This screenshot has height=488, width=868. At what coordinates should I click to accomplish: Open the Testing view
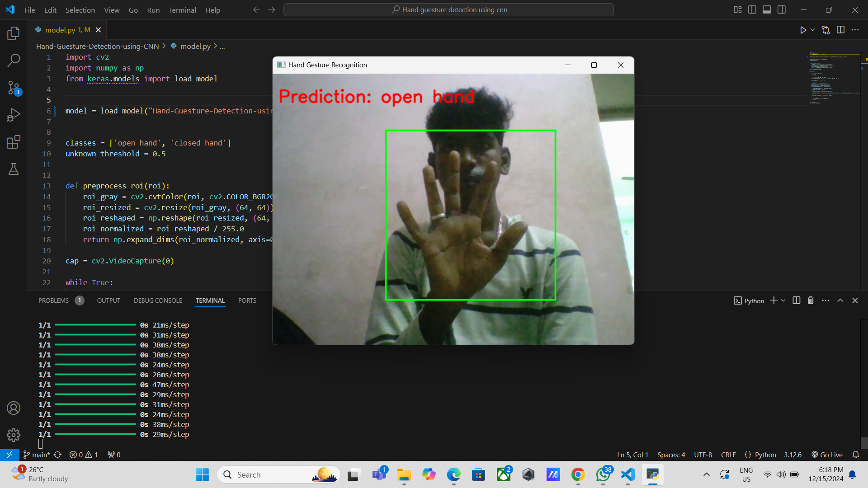[x=14, y=169]
